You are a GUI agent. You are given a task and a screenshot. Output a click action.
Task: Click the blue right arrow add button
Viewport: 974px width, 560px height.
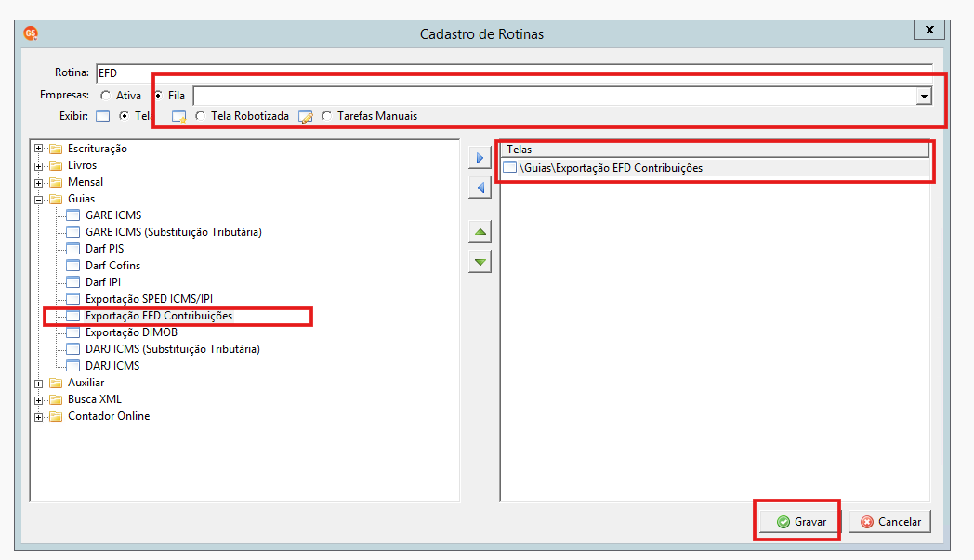coord(480,158)
